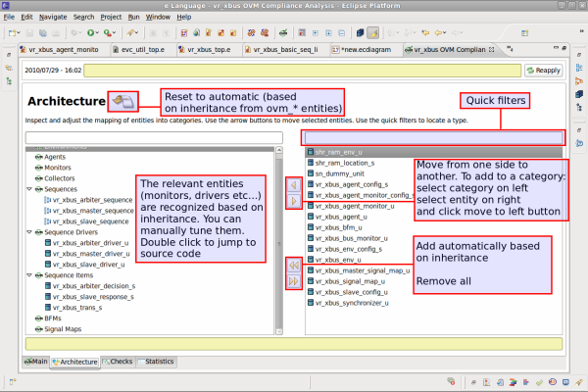Show the toolbar overflow chevron menu
Image resolution: width=588 pixels, height=392 pixels.
[x=581, y=30]
